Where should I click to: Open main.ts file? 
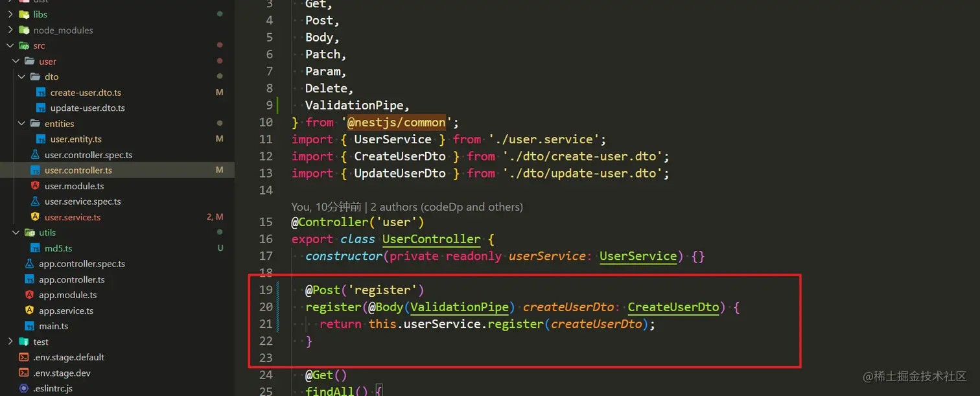[x=54, y=326]
